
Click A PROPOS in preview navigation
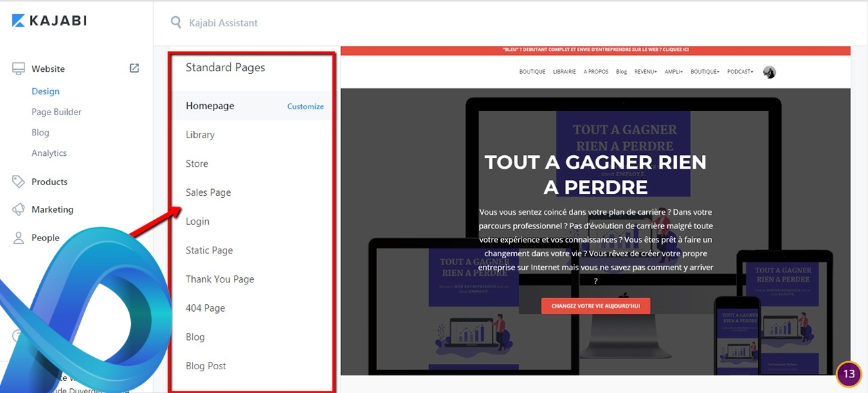[596, 72]
